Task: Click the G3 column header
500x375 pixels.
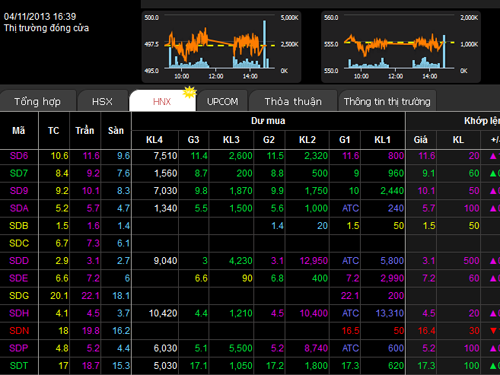Action: coord(193,140)
